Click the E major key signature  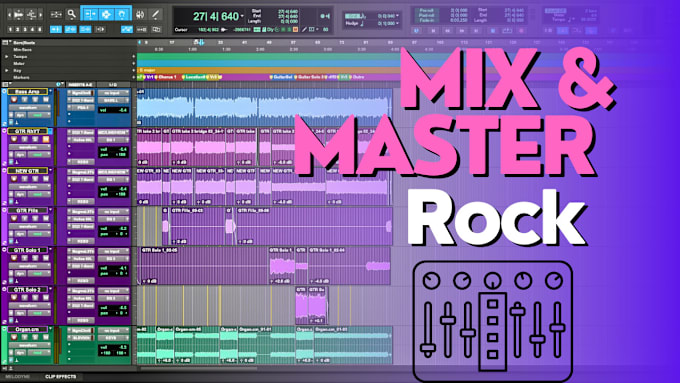point(147,70)
